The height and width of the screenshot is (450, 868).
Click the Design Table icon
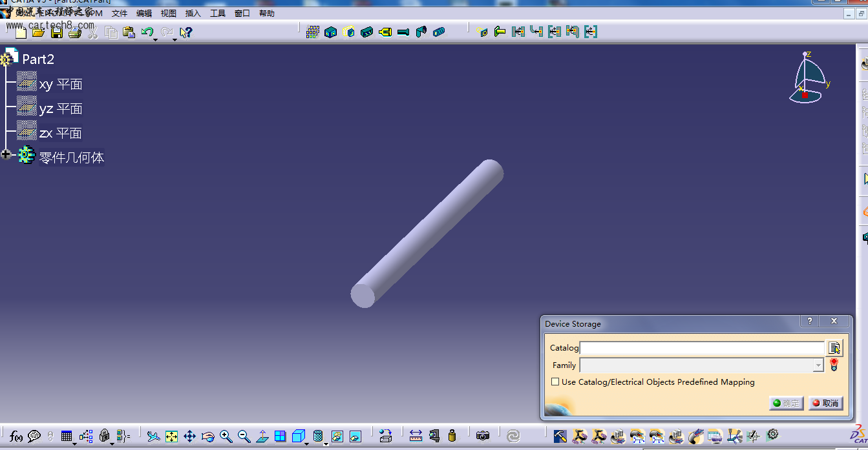tap(67, 436)
